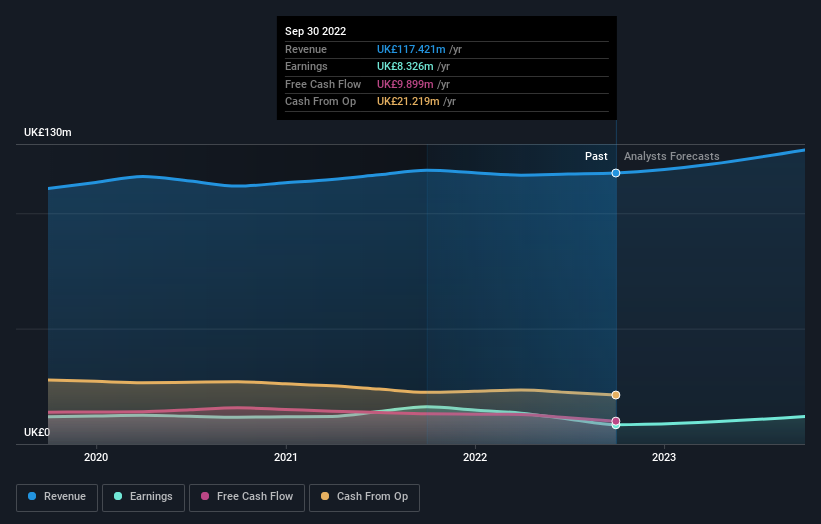Click the UK£21.219m cash from op value

coord(408,101)
